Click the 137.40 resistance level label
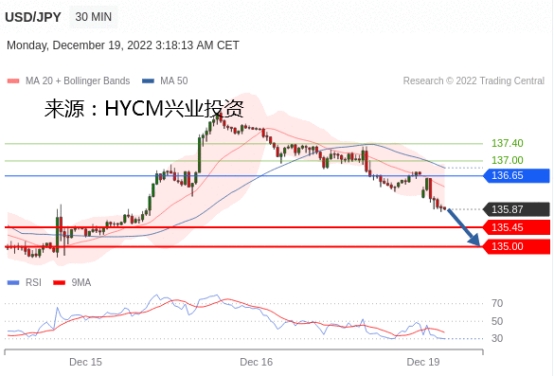This screenshot has width=554, height=376. (x=507, y=143)
